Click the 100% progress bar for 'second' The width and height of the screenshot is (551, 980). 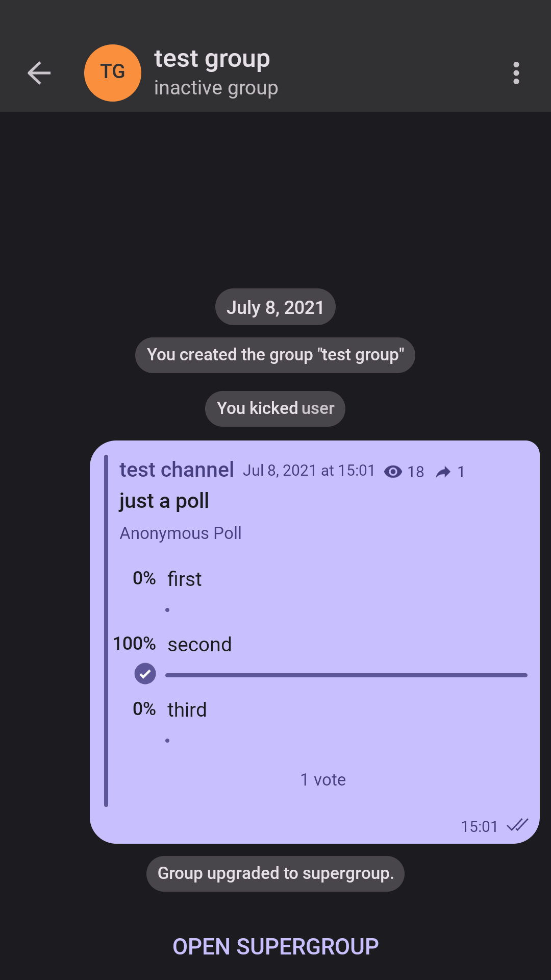346,675
